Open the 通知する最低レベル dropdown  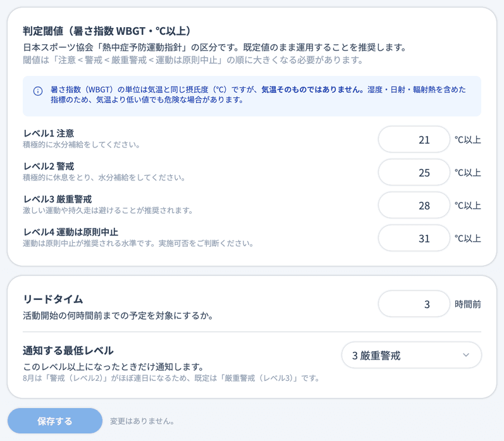412,355
